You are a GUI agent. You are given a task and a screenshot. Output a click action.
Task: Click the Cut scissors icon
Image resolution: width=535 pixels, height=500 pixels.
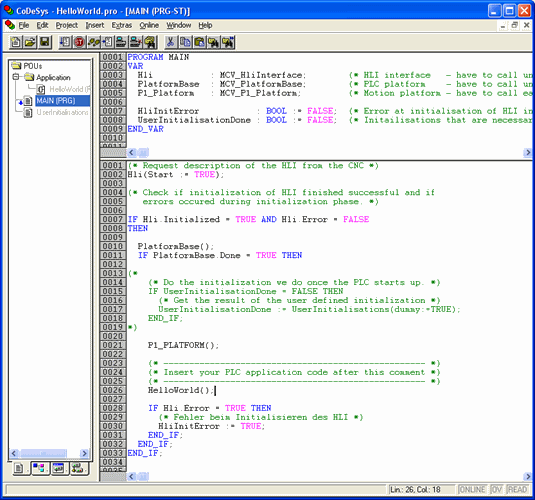171,42
